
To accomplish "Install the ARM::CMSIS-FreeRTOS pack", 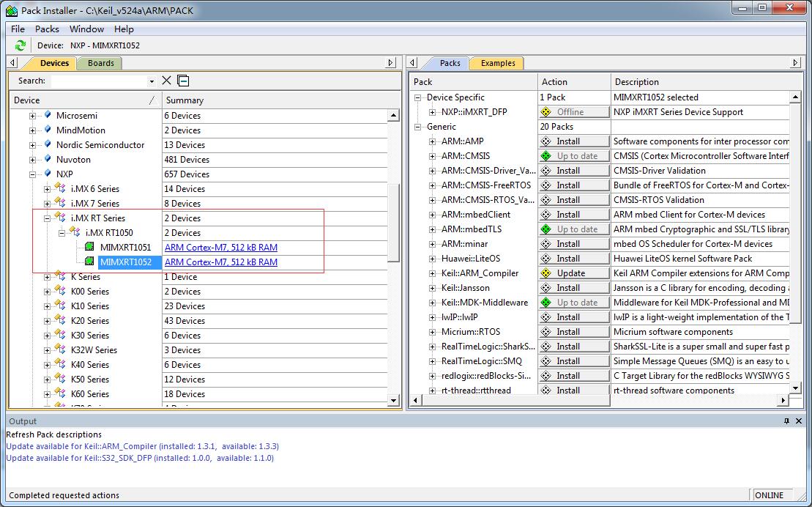I will pyautogui.click(x=574, y=185).
